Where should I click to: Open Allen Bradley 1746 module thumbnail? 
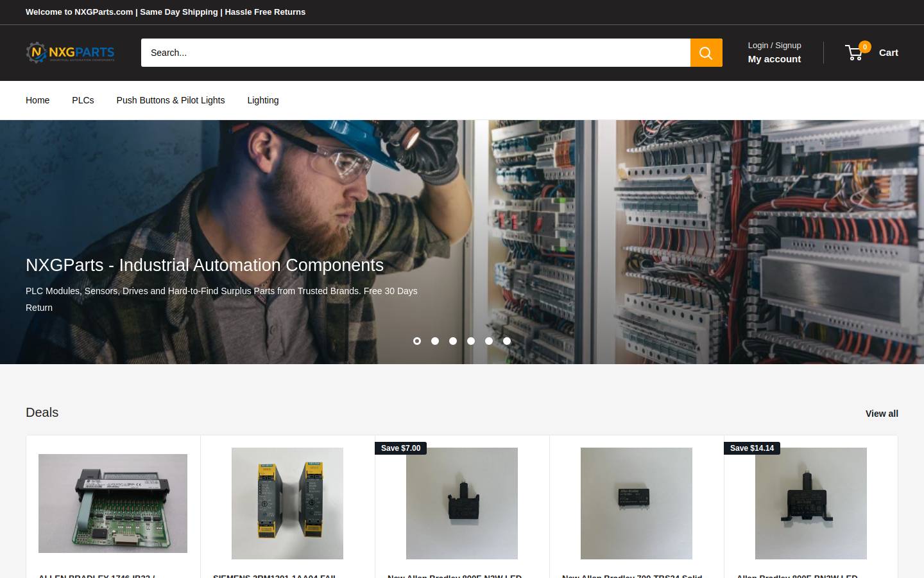point(113,504)
